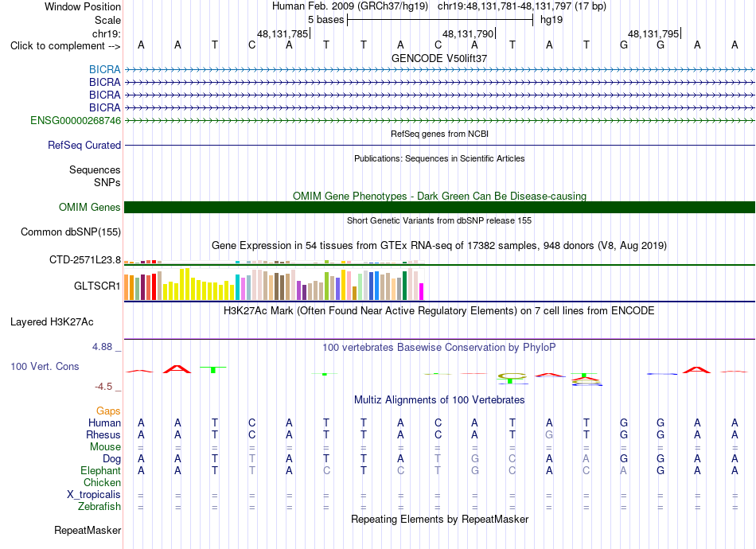The height and width of the screenshot is (549, 756).
Task: Click the GENCODE V50lift37 track title
Action: click(x=439, y=58)
